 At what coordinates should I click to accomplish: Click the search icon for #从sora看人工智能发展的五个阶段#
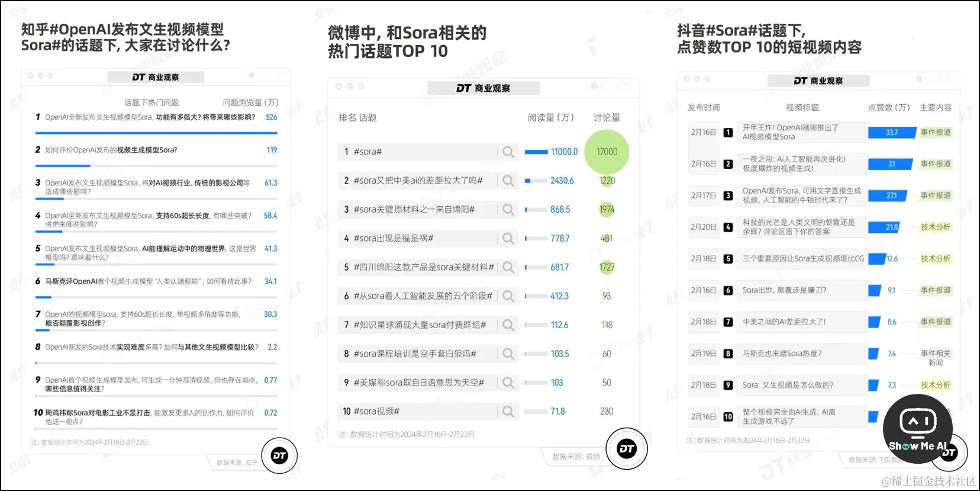tap(508, 296)
